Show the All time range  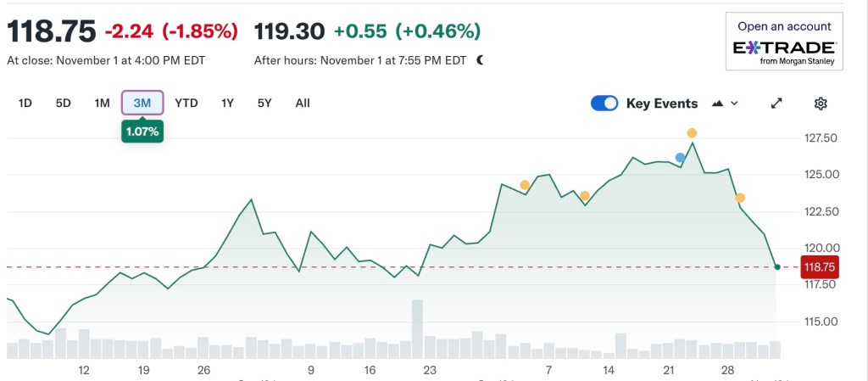click(x=303, y=104)
